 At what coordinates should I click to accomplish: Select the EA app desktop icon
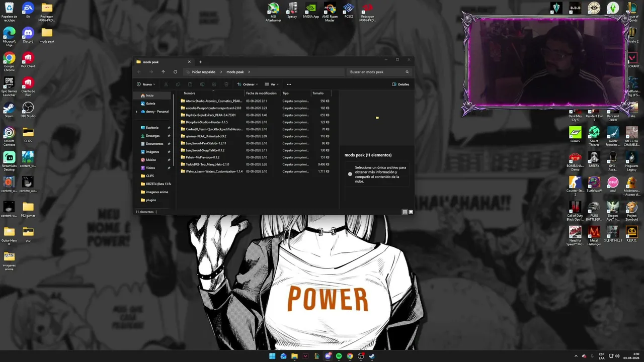coord(28,11)
